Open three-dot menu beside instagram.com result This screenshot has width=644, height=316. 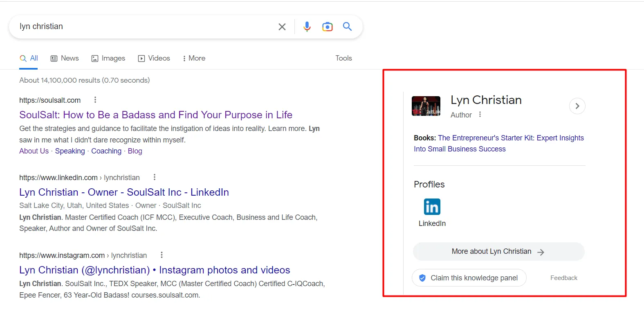(162, 255)
